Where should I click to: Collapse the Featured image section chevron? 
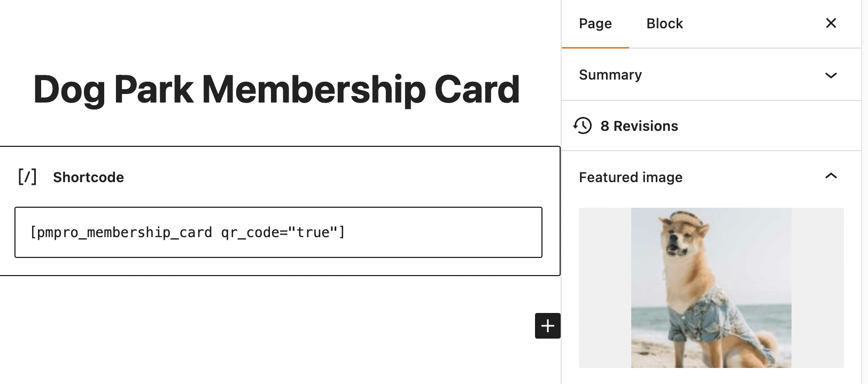coord(831,176)
